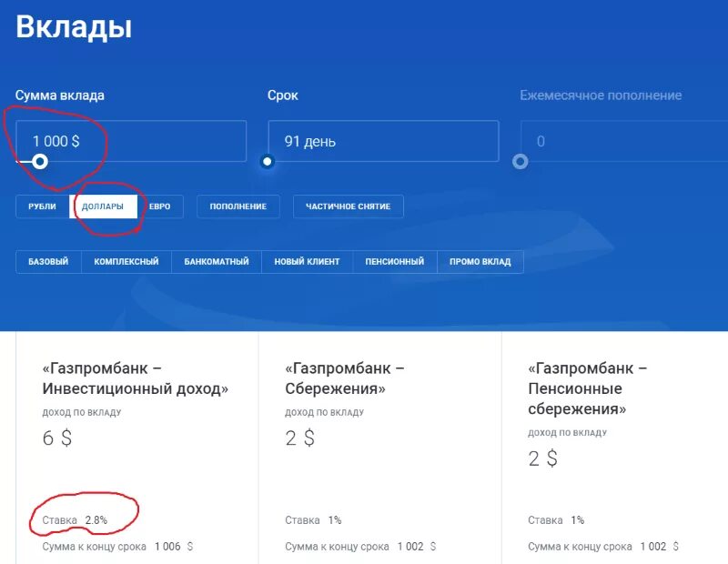Switch to the ПРОМО ВКЛАД tab

(x=480, y=262)
